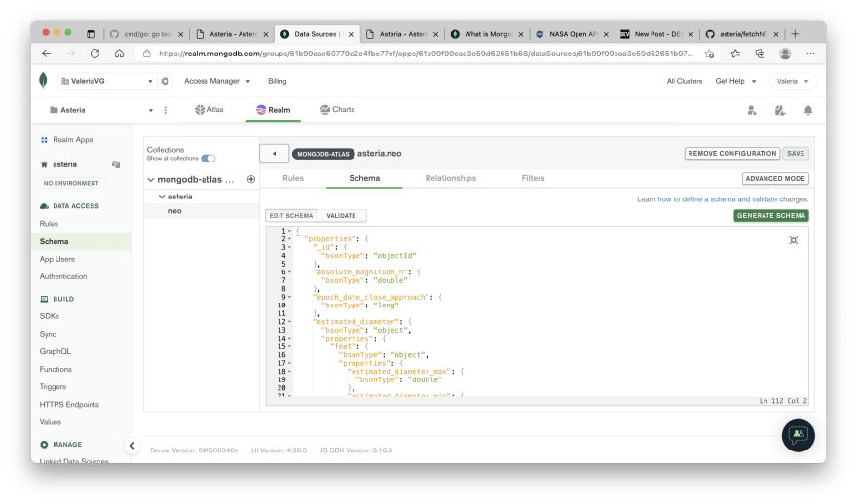857x504 pixels.
Task: Click Remove Configuration button
Action: (x=732, y=154)
